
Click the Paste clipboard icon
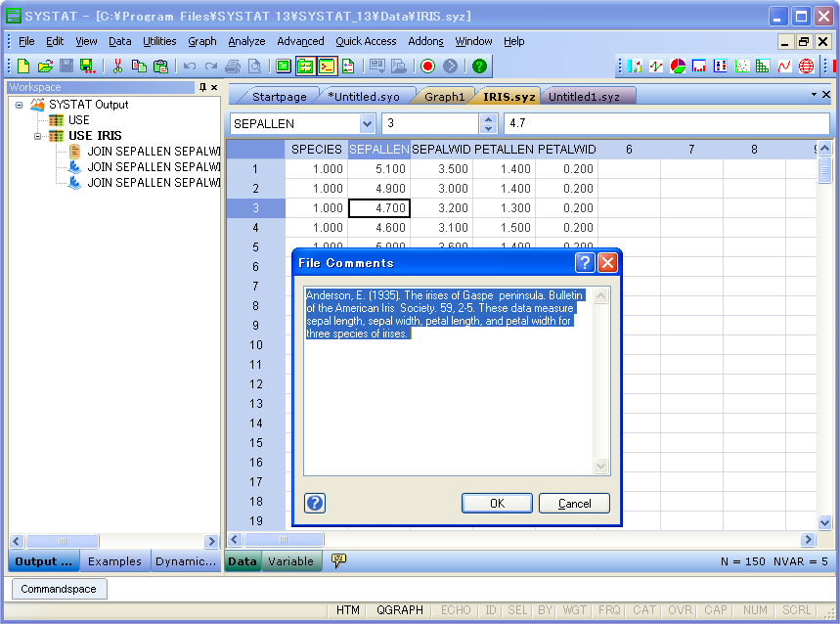coord(160,66)
